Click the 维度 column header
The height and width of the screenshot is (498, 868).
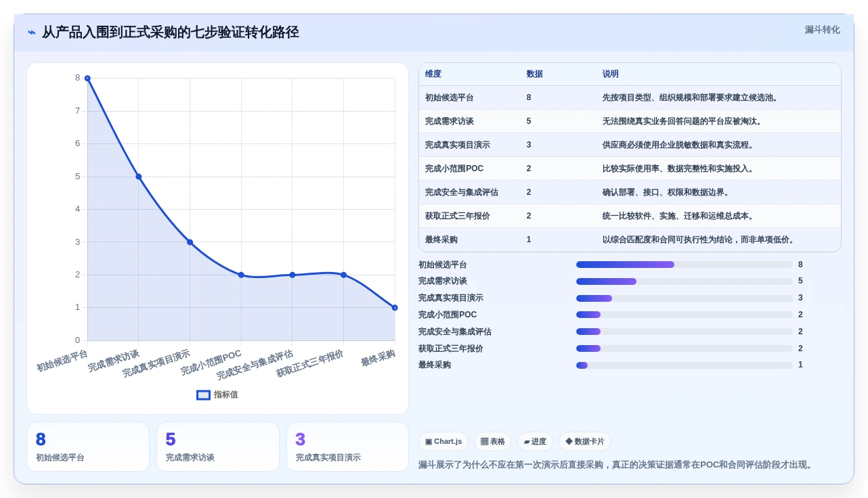tap(433, 74)
